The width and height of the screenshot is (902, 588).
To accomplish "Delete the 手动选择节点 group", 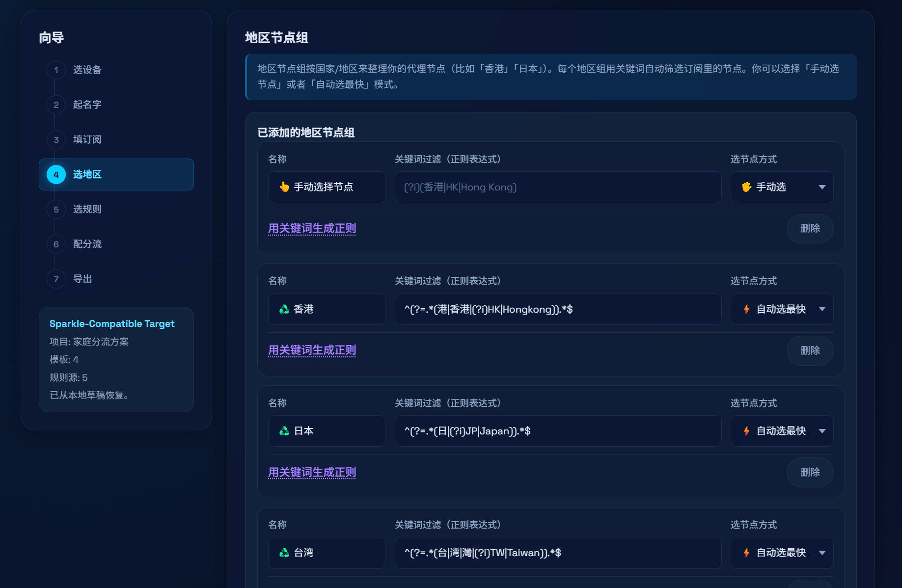I will pos(810,228).
